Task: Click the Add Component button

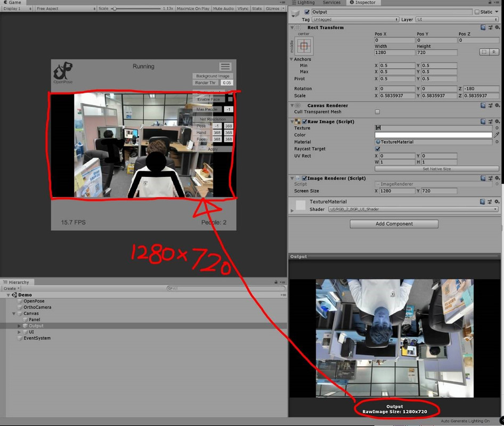Action: click(394, 224)
